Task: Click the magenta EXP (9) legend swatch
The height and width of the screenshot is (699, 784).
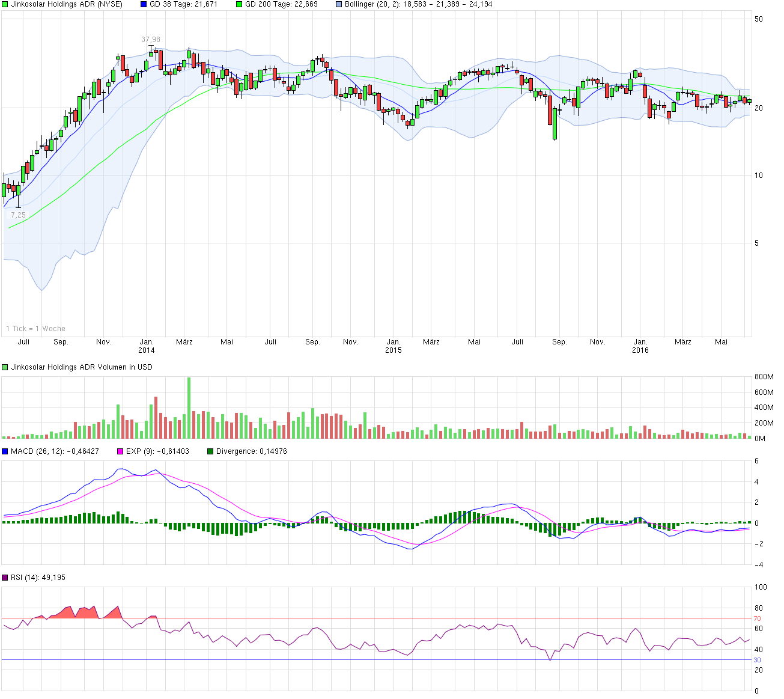Action: [x=120, y=451]
